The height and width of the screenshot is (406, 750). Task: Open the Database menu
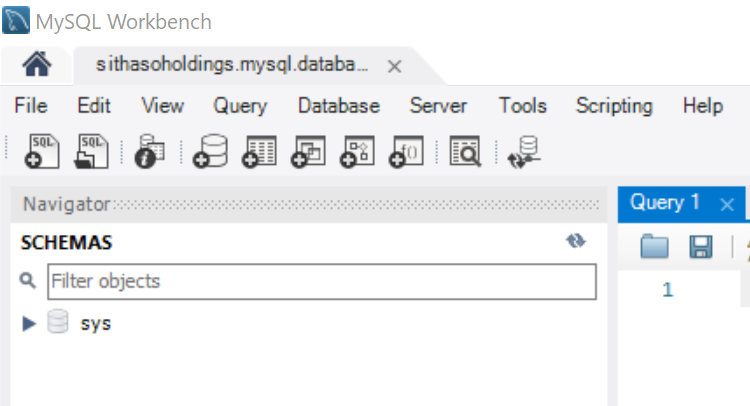(x=338, y=106)
